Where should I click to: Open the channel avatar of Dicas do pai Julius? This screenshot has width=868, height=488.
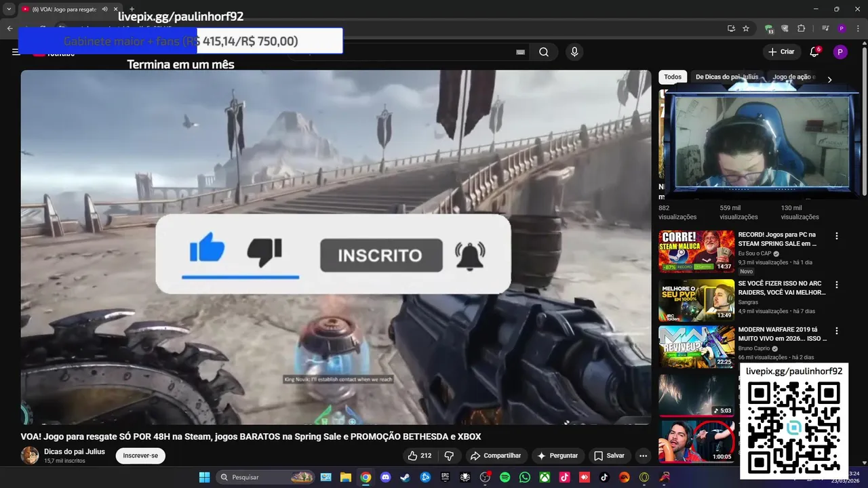coord(30,455)
